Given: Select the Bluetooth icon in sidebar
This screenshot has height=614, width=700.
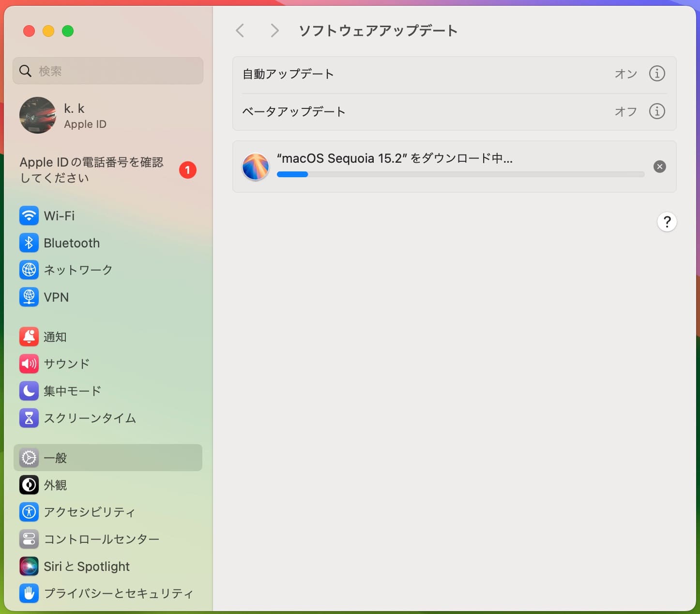Looking at the screenshot, I should 29,243.
